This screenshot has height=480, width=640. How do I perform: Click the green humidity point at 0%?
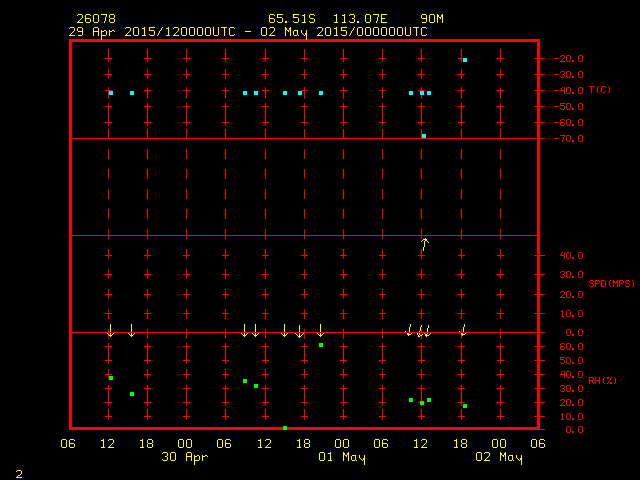[x=285, y=428]
